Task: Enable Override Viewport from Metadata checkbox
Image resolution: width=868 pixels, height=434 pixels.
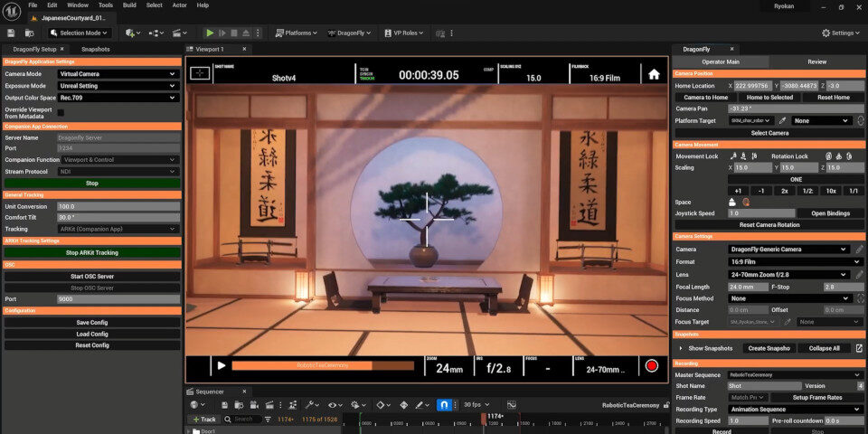Action: click(61, 112)
